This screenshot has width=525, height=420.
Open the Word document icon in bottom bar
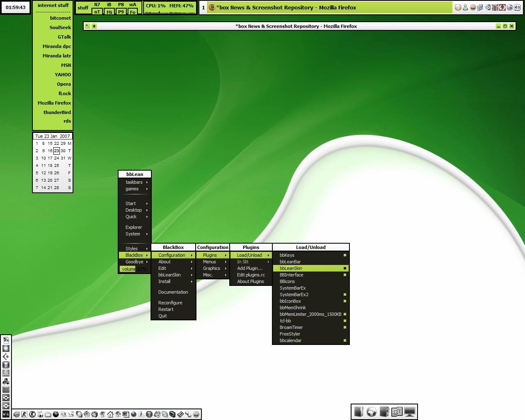[126, 414]
